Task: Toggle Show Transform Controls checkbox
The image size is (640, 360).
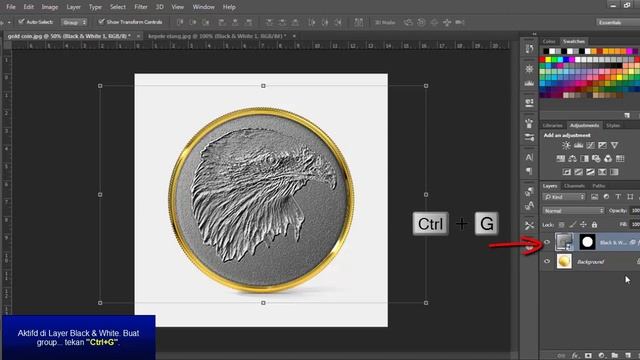Action: pyautogui.click(x=101, y=22)
